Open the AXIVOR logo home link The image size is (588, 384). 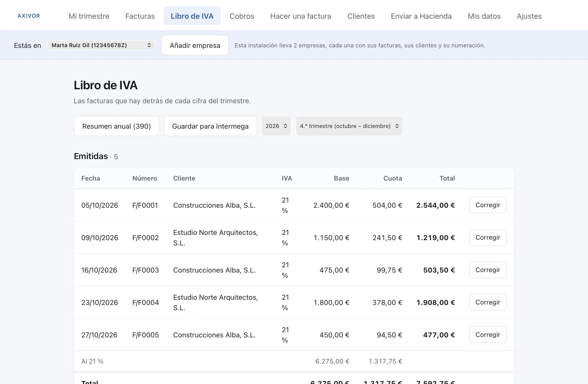click(x=29, y=16)
